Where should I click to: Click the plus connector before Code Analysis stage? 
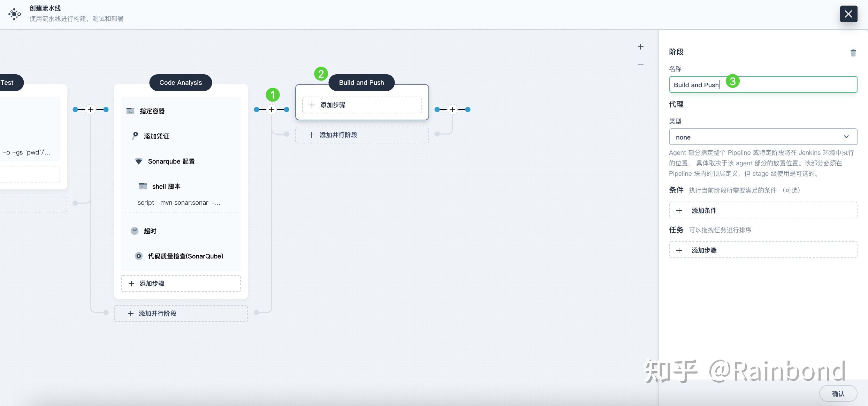(x=91, y=110)
